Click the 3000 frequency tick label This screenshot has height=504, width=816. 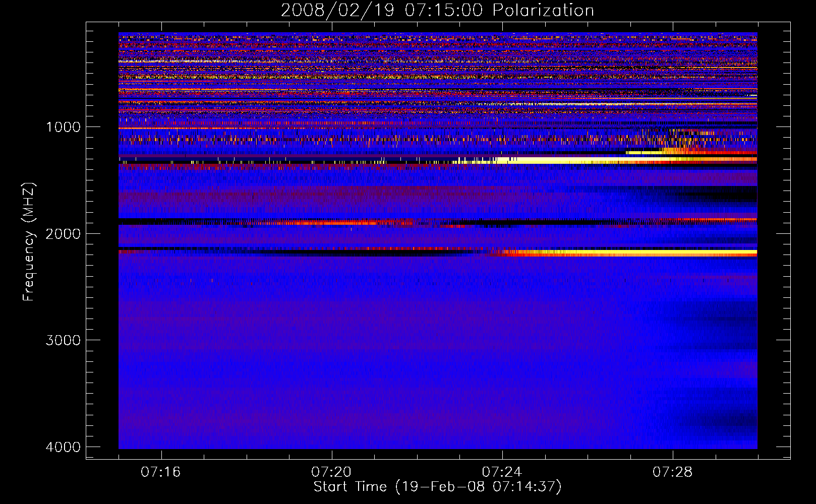[x=63, y=340]
